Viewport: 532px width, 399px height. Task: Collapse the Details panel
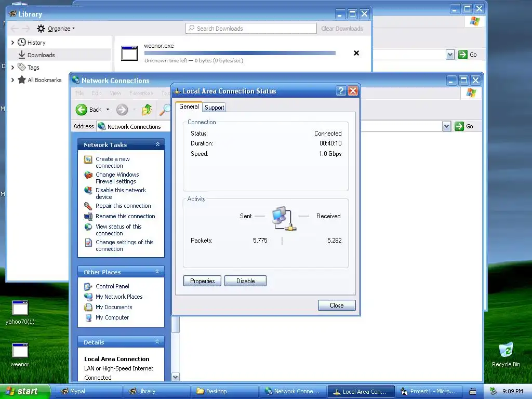(157, 342)
